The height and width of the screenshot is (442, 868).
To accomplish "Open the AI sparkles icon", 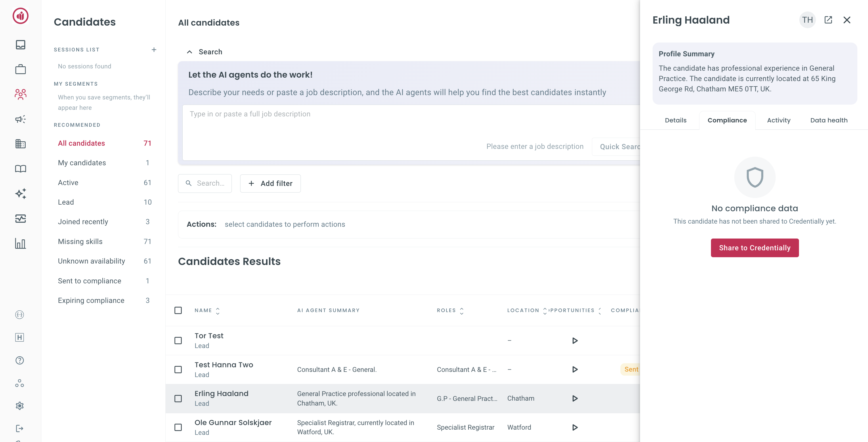I will [20, 194].
